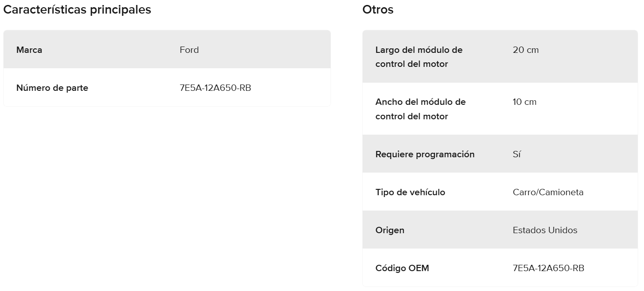This screenshot has height=291, width=644.
Task: Click the Largo del módulo de control label
Action: 419,56
